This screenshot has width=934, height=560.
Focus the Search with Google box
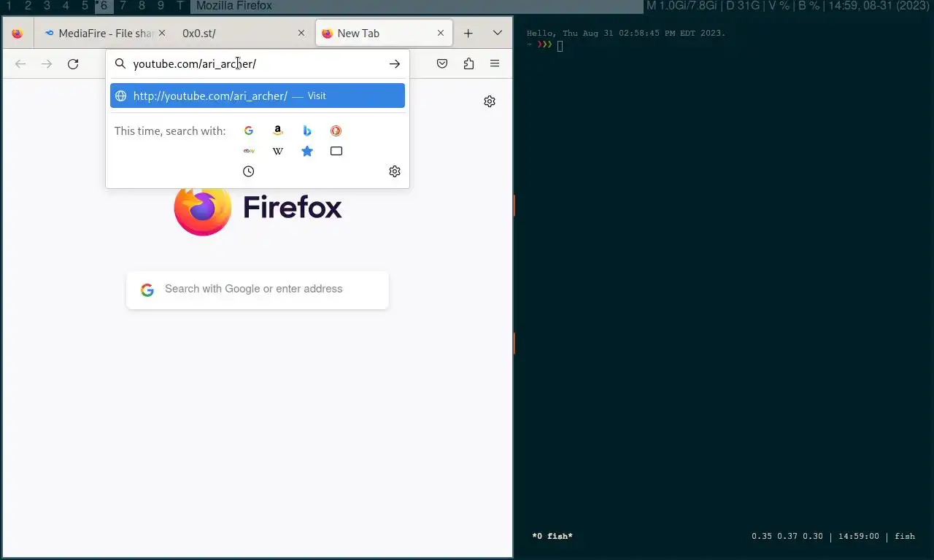click(x=258, y=289)
